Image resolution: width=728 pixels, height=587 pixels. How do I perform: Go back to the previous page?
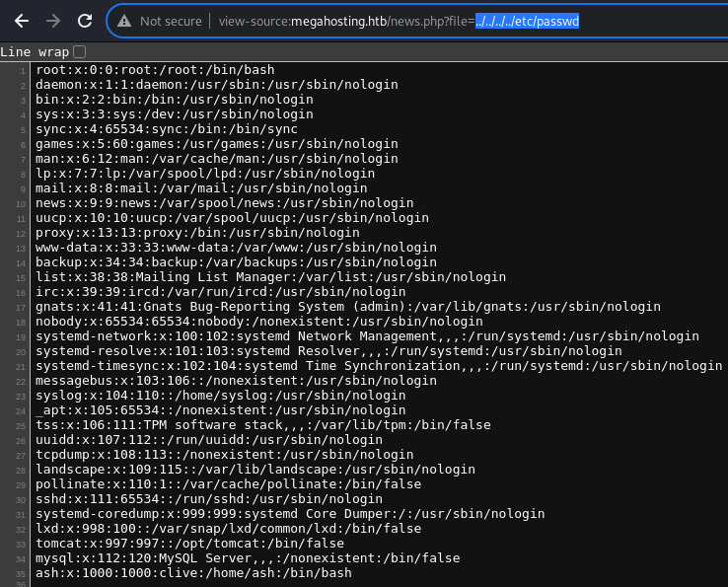pos(22,21)
